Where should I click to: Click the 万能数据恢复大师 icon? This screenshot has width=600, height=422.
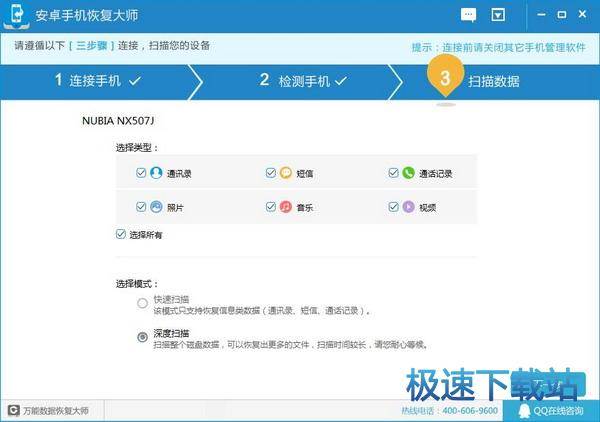coord(14,411)
